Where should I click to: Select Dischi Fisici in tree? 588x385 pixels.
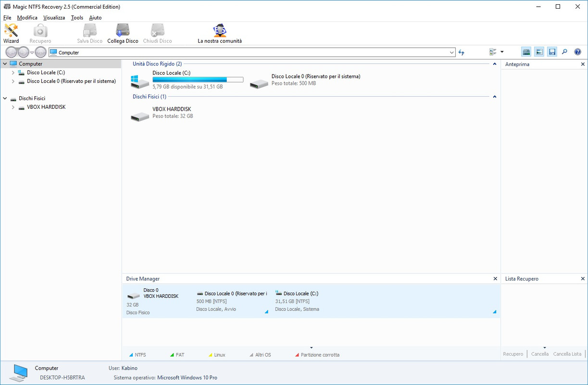tap(32, 99)
